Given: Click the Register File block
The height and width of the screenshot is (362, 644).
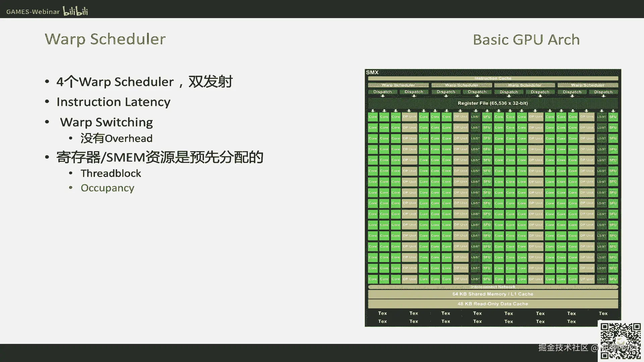Looking at the screenshot, I should [493, 103].
